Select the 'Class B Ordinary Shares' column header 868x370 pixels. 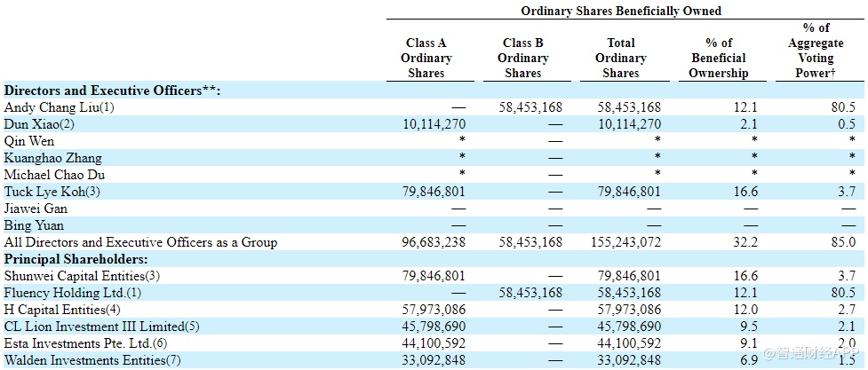coord(522,58)
